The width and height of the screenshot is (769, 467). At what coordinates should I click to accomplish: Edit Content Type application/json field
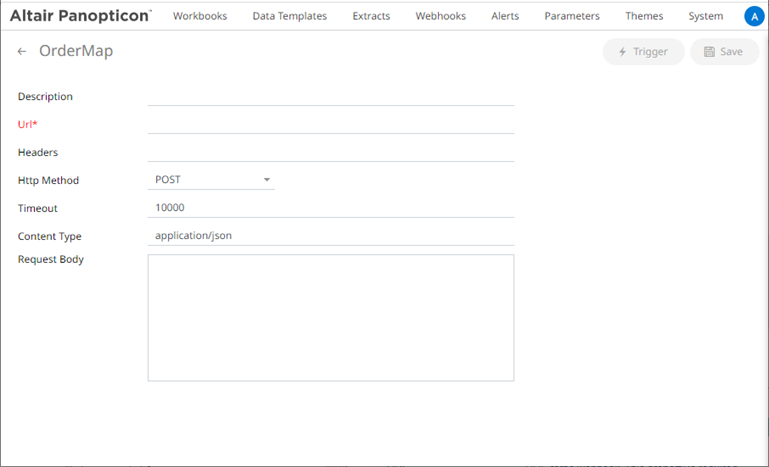click(331, 236)
